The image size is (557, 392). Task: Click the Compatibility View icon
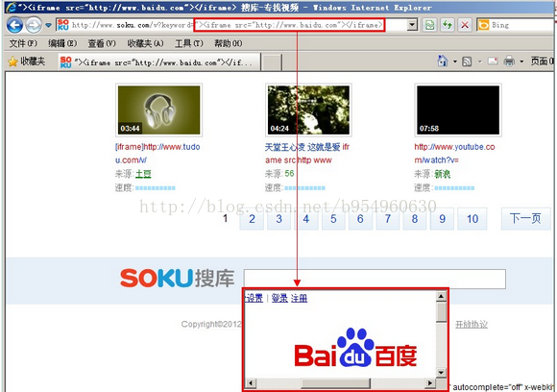[429, 25]
